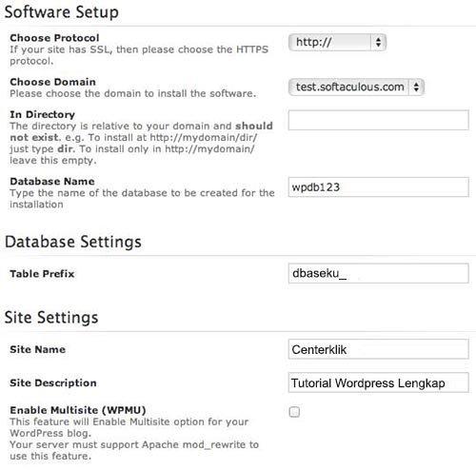Click the Site Description text field
The width and height of the screenshot is (476, 470).
[x=379, y=382]
